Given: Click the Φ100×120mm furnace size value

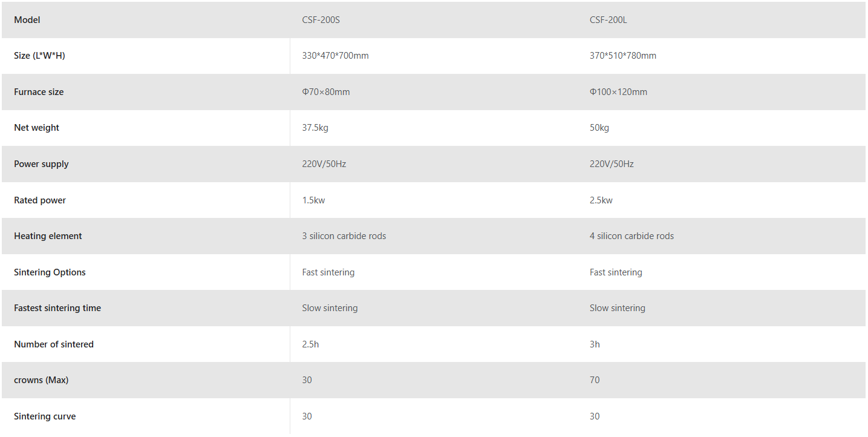Looking at the screenshot, I should (618, 92).
